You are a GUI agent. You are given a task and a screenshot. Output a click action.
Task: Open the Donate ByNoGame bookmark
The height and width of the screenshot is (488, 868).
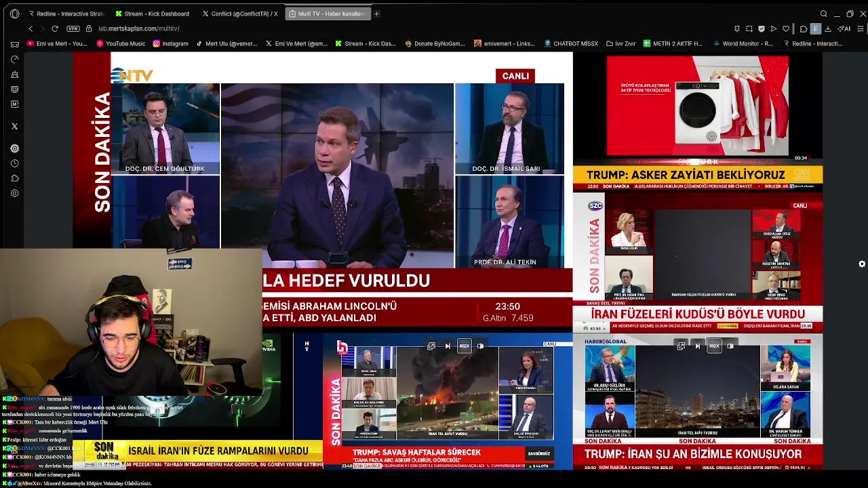click(435, 43)
